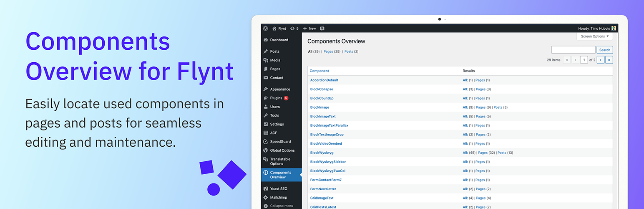Open the BlockWysiwygTwoCol component

point(328,171)
